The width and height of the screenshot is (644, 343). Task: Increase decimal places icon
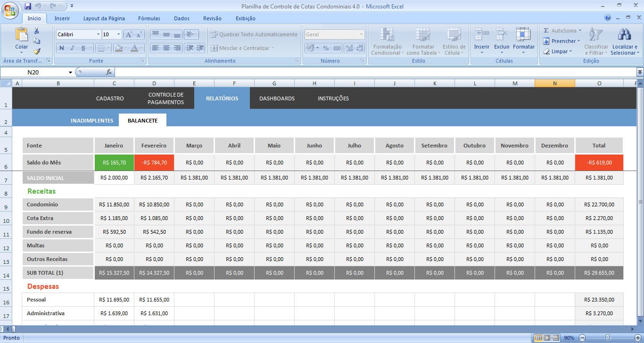click(349, 48)
